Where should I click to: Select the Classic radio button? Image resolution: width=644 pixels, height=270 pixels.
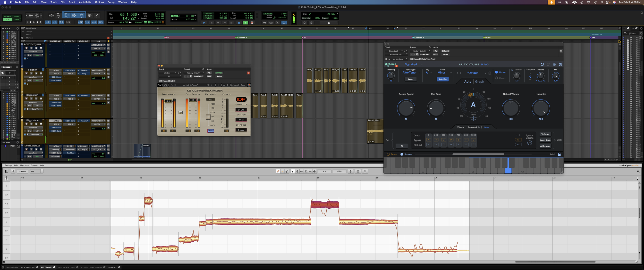(x=496, y=78)
